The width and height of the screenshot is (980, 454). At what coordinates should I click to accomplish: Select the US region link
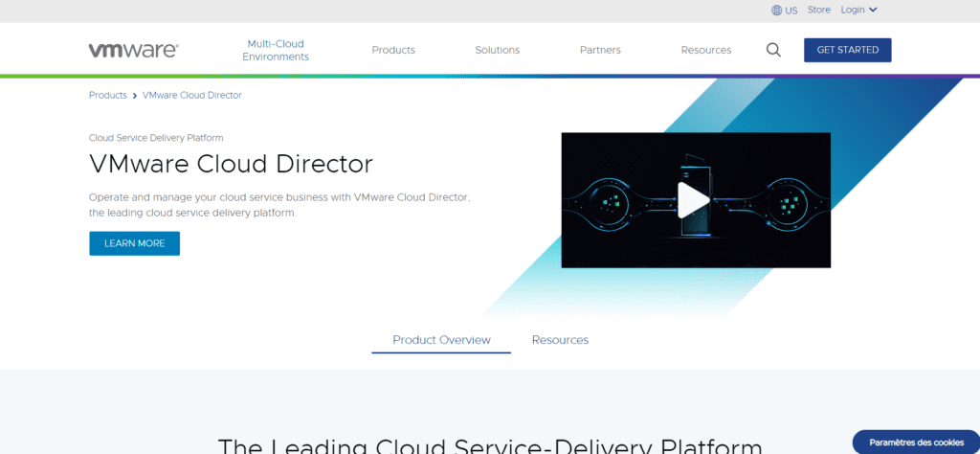coord(791,10)
